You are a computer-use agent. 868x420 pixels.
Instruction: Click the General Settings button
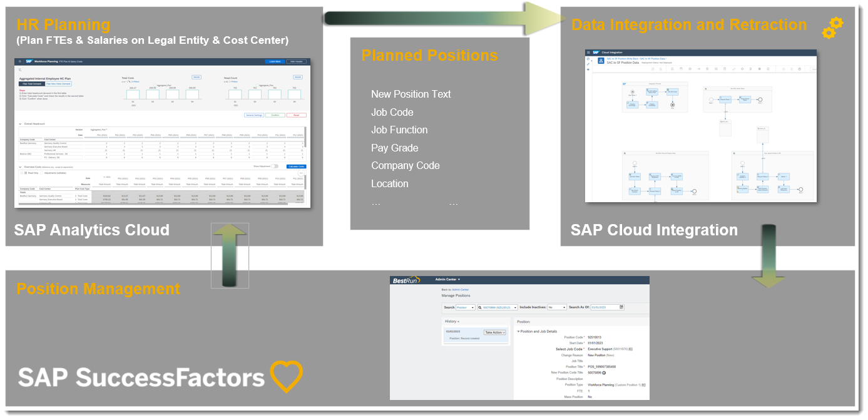pos(254,115)
